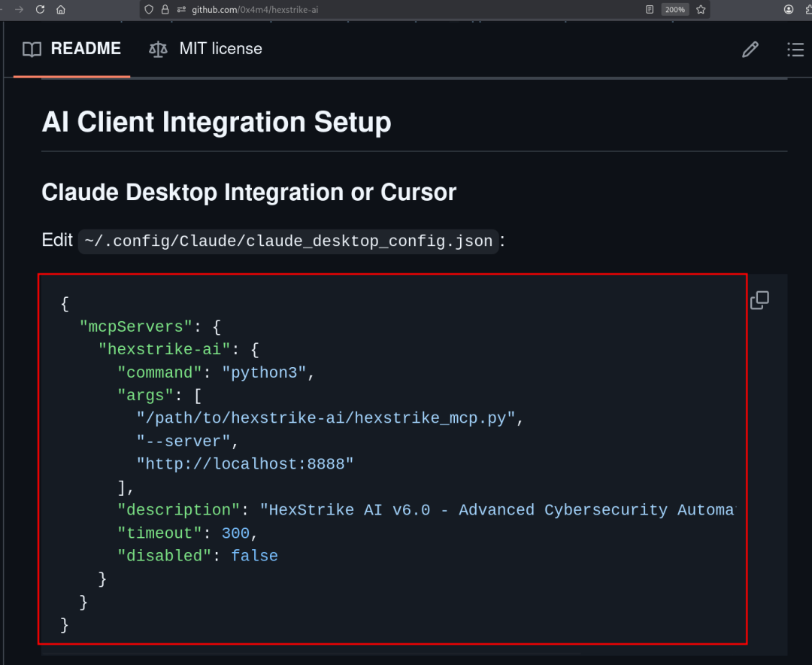
Task: Click the false value in the code
Action: [x=254, y=556]
